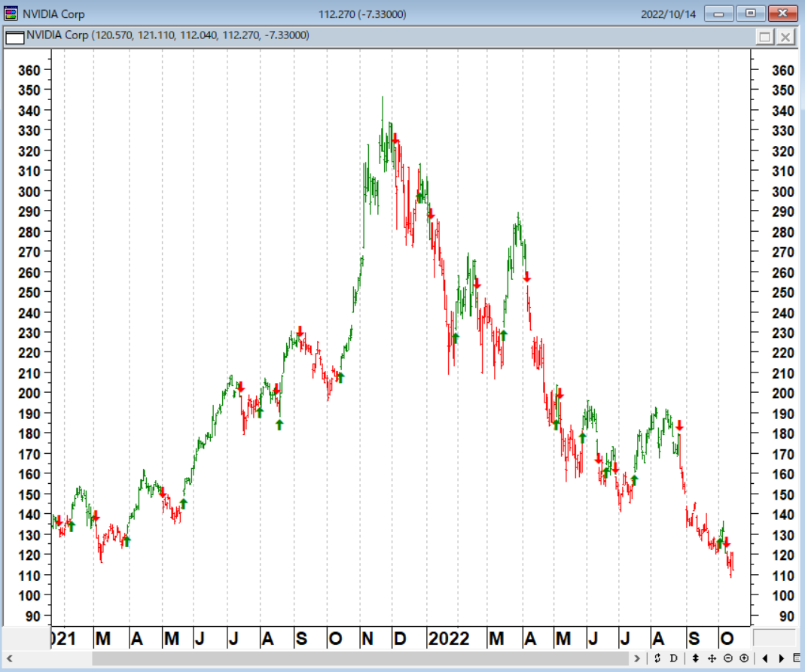Click the '021' year label on date axis
This screenshot has height=672, width=805.
click(x=64, y=639)
